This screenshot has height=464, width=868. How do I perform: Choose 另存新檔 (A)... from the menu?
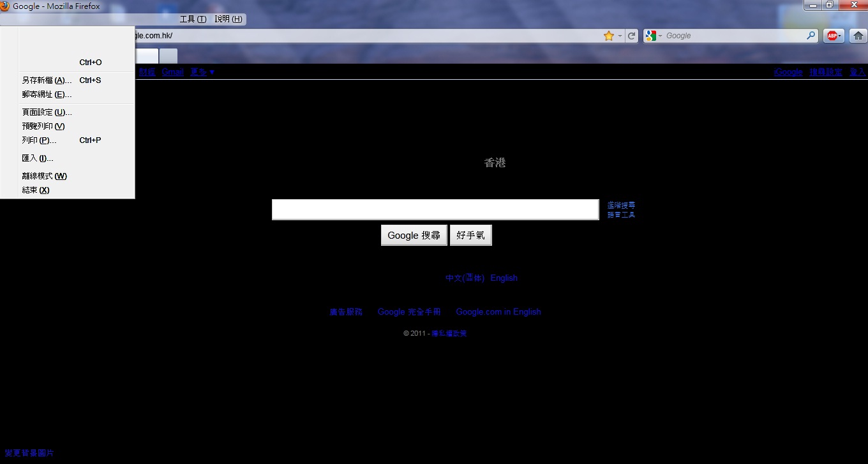point(67,80)
